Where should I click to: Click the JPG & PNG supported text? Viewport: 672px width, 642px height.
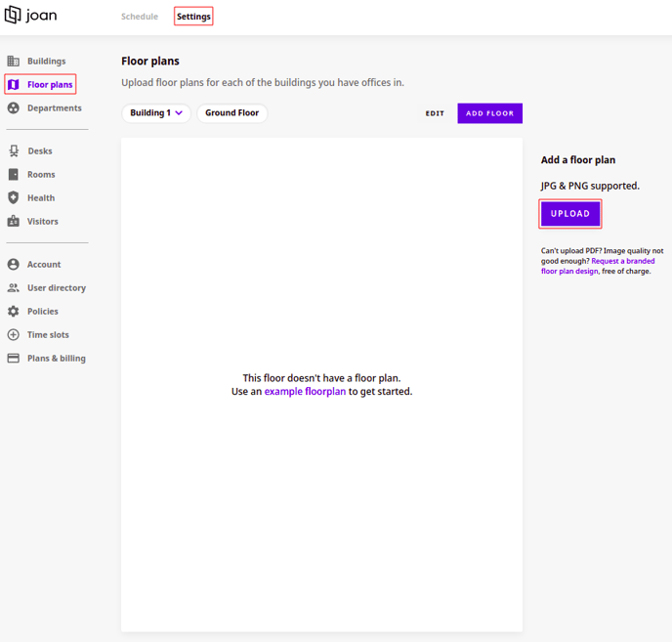(x=590, y=186)
